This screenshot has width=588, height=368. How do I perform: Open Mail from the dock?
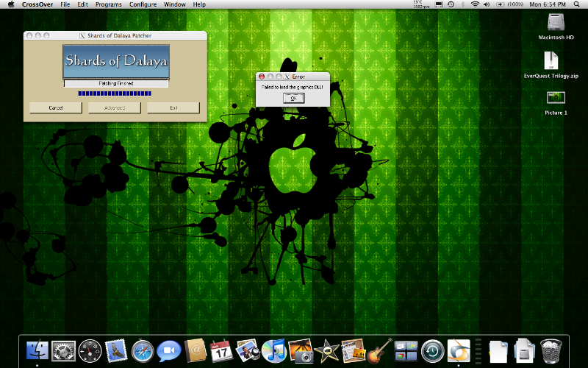(117, 351)
